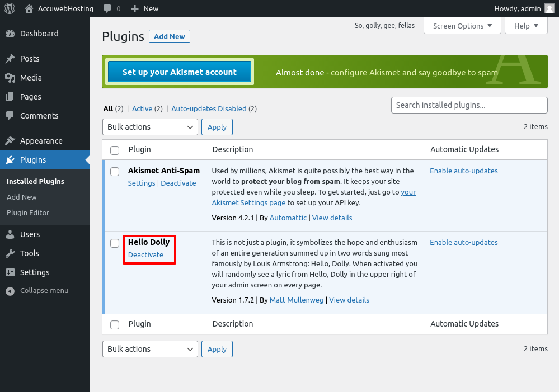Click the Pages document icon
This screenshot has height=392, width=559.
(x=10, y=97)
